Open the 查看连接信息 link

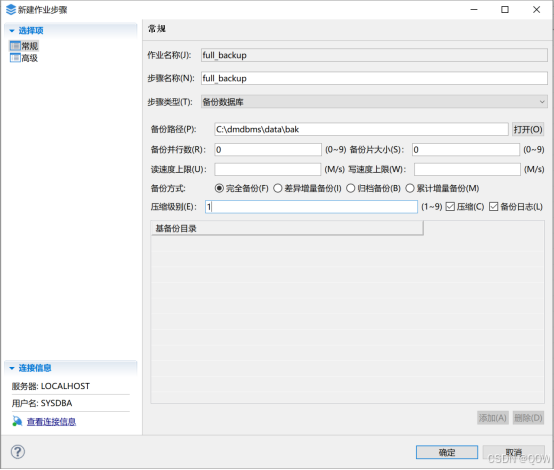tap(52, 422)
